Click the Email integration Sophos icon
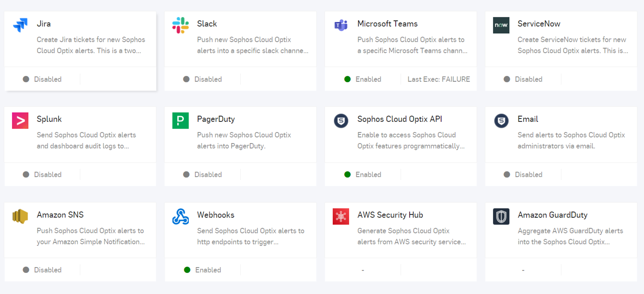Image resolution: width=644 pixels, height=294 pixels. pyautogui.click(x=501, y=121)
